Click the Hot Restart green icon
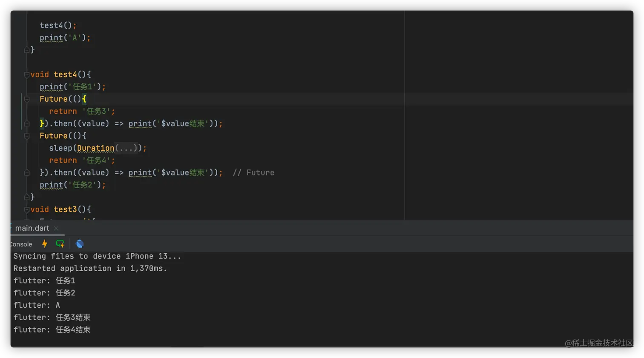 [60, 243]
